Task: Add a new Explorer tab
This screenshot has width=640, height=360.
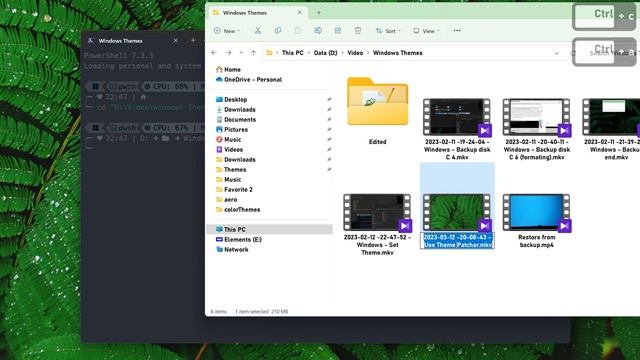Action: point(319,13)
